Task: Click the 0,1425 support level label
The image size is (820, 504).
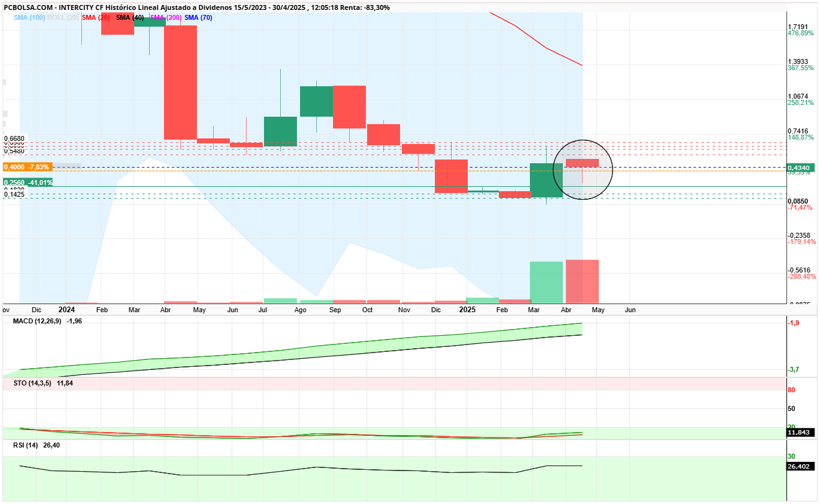Action: (14, 194)
